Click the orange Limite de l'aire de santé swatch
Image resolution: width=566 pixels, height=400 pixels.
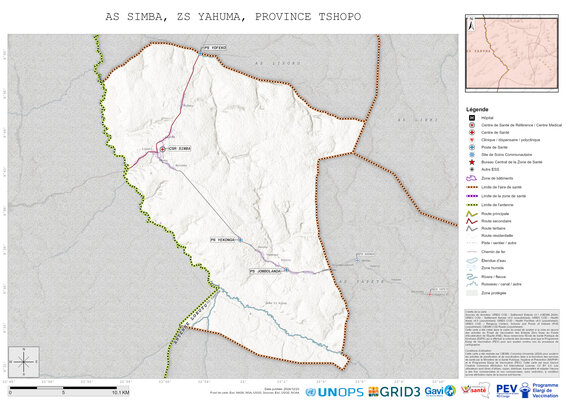[472, 187]
